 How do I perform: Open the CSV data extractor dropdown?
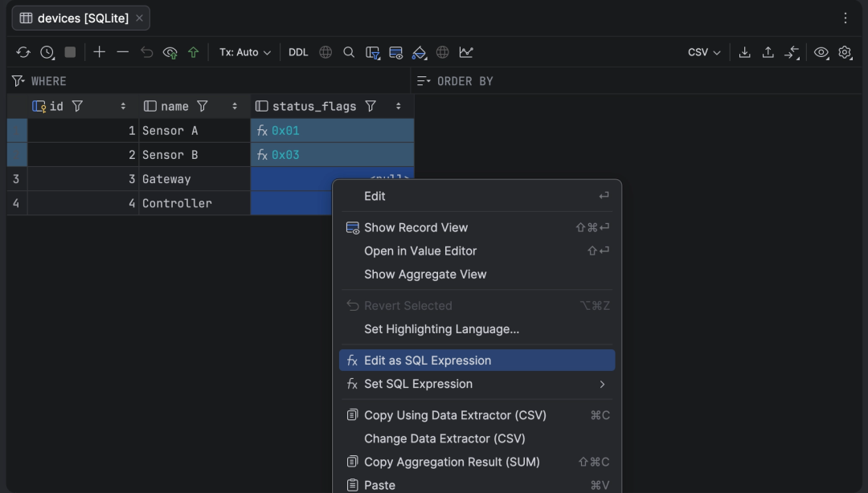[704, 52]
